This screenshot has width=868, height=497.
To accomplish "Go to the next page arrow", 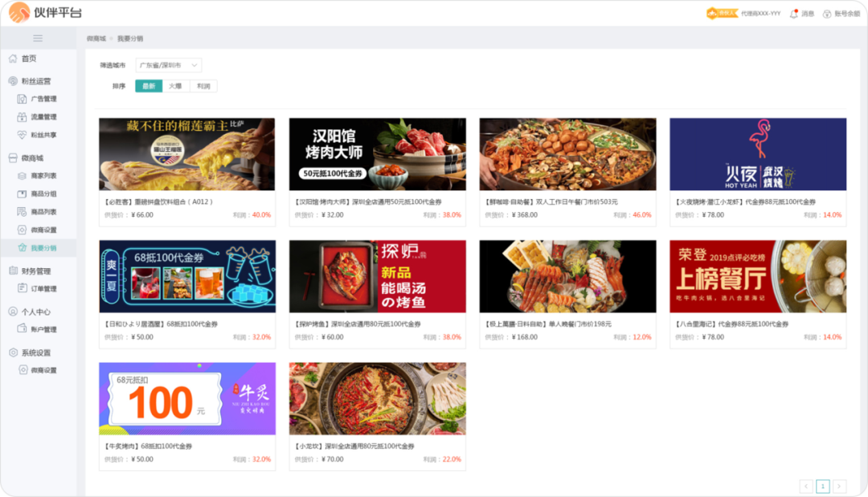I will click(839, 486).
